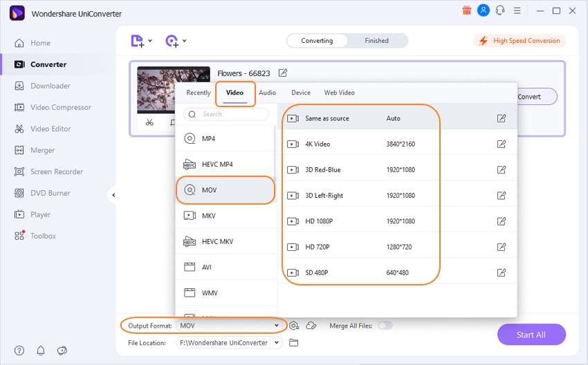Edit the SD 480P preset settings
The image size is (588, 365).
pos(502,272)
